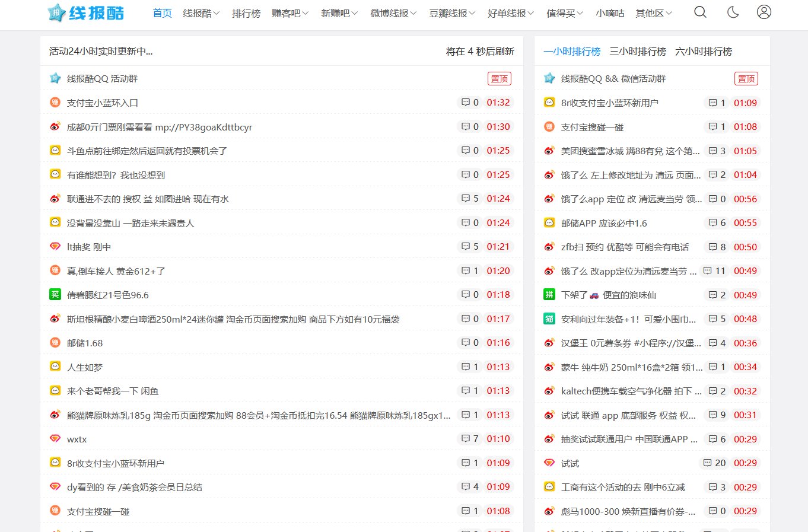Viewport: 808px width, 532px height.
Task: Open ranking post 蒙牛 纯牛奶 250ml*16盒*2箱
Action: pos(632,367)
